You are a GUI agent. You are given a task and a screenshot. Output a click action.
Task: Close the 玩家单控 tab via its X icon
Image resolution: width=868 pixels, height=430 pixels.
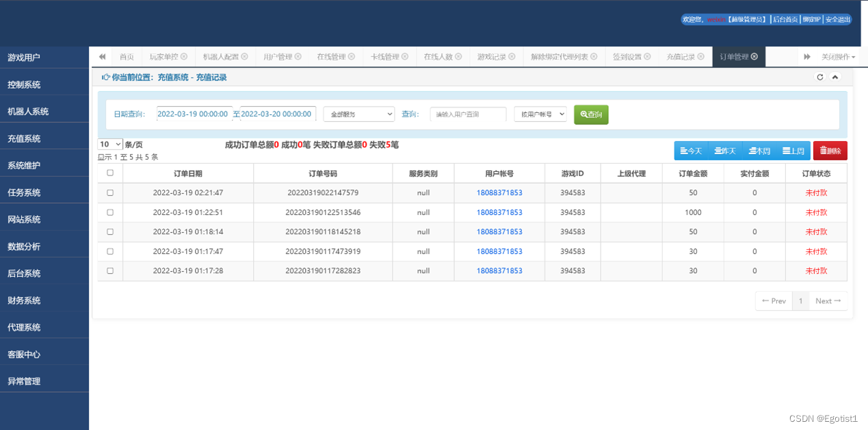(183, 57)
